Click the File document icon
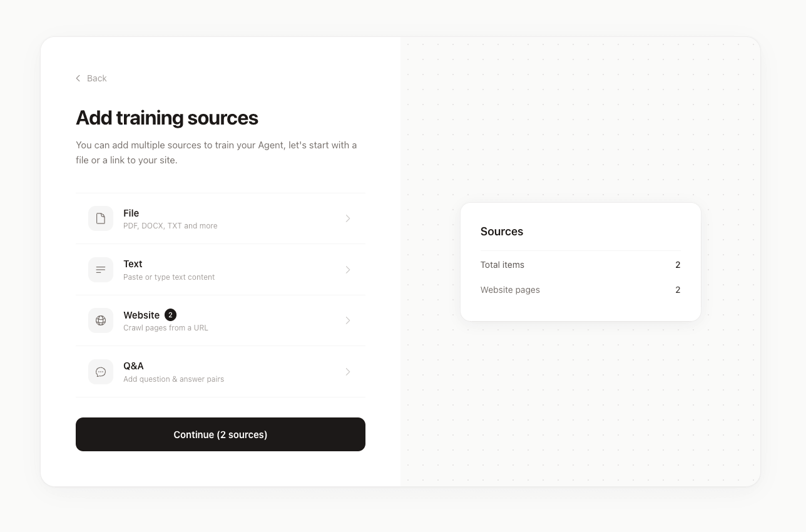The height and width of the screenshot is (532, 806). coord(101,218)
